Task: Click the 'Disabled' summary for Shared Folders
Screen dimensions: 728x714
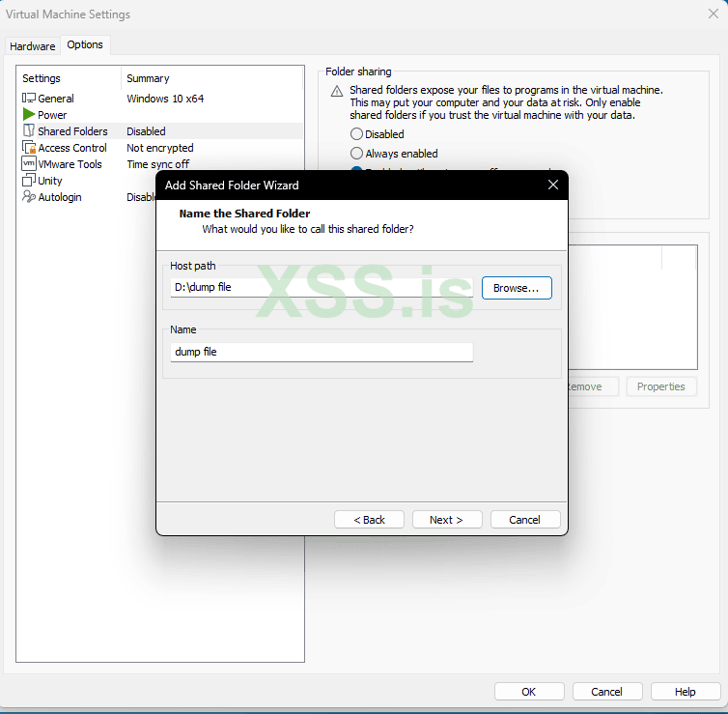Action: pos(146,131)
